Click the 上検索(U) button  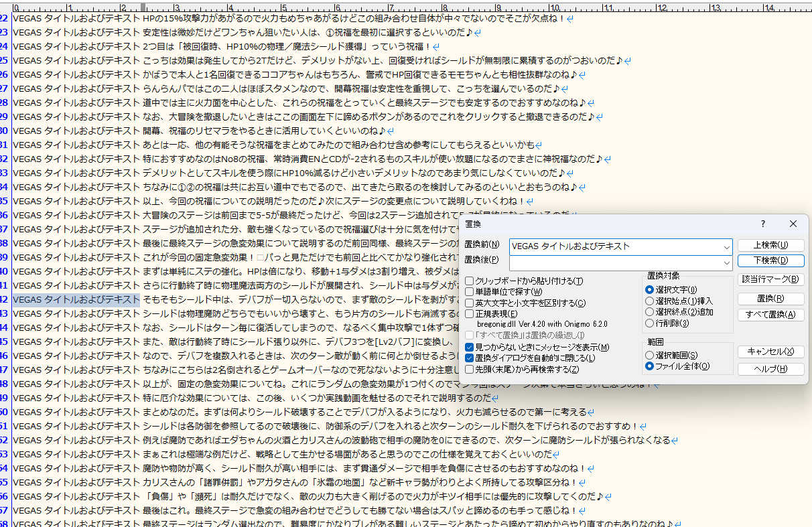[771, 245]
